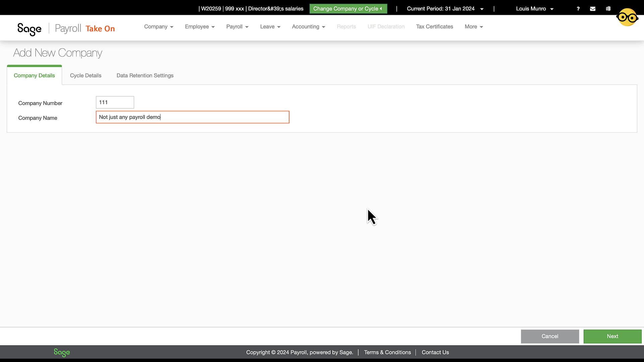This screenshot has width=644, height=362.
Task: Click the Company Name label
Action: pos(38,118)
